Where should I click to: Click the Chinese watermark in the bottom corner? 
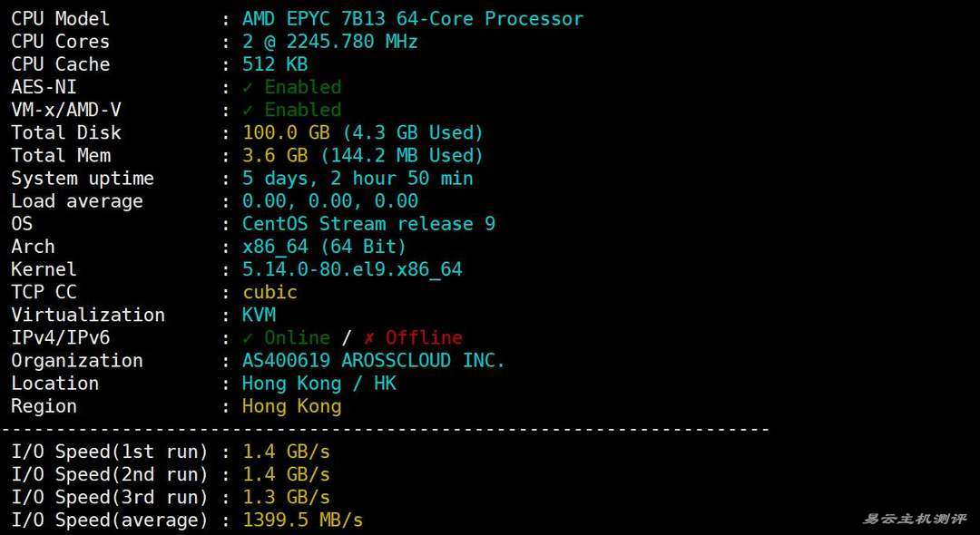point(914,519)
